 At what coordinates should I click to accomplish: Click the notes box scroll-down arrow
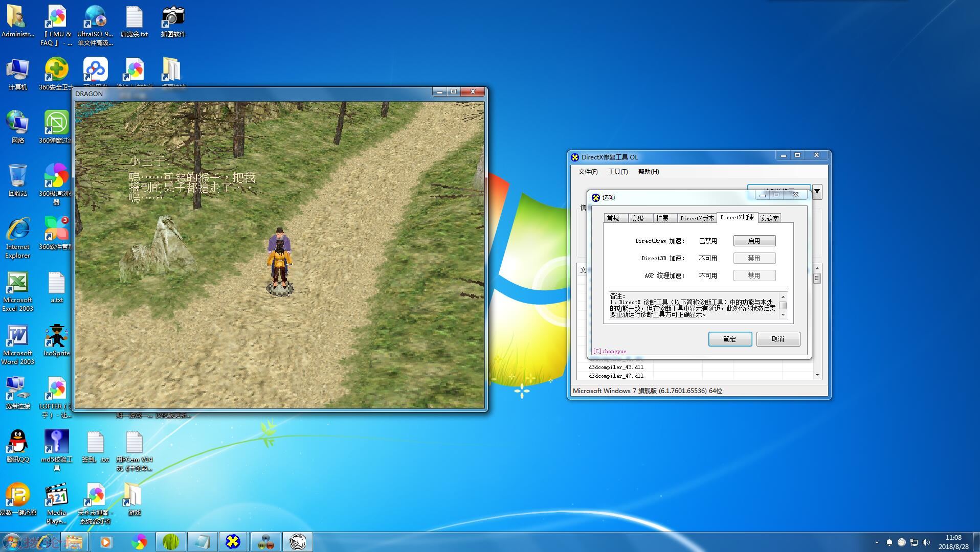click(783, 315)
